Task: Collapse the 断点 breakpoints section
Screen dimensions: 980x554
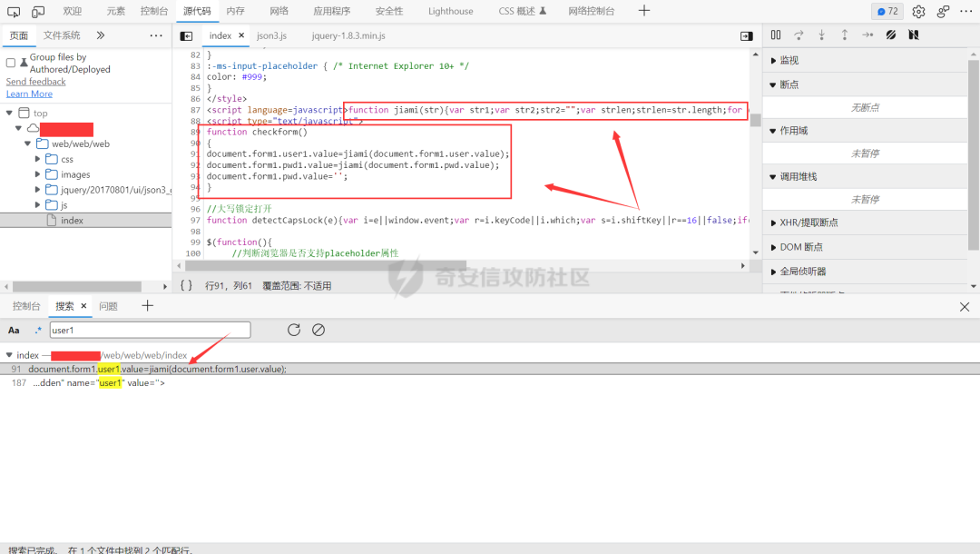Action: (x=774, y=85)
